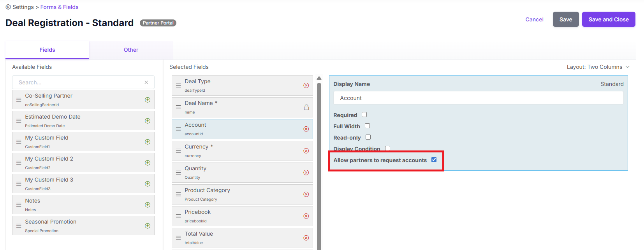The image size is (644, 250).
Task: Clear the available fields search box
Action: coord(146,82)
